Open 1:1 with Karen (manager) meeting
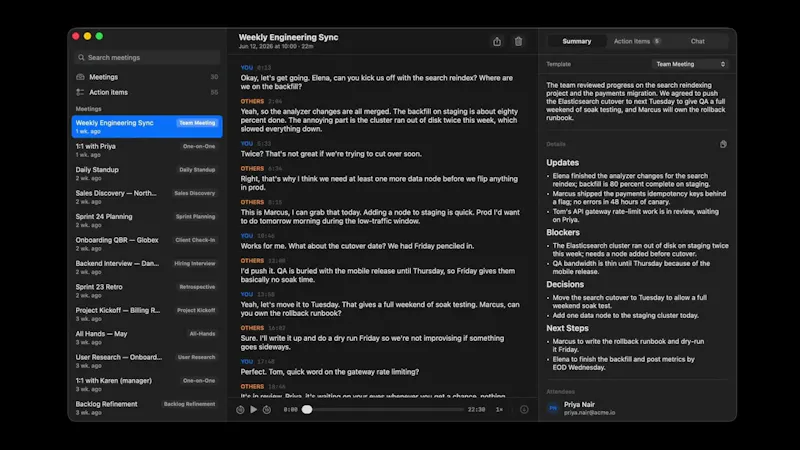The width and height of the screenshot is (800, 450). point(147,385)
